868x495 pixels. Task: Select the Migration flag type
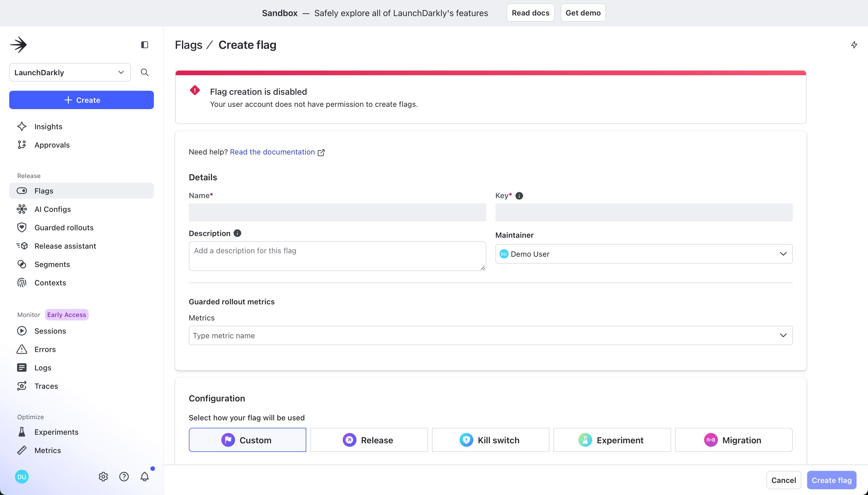click(x=734, y=440)
